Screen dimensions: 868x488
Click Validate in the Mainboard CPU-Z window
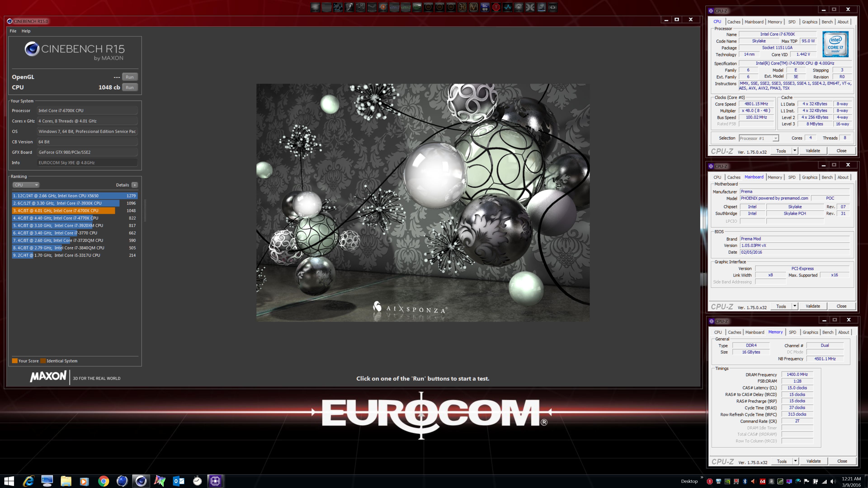coord(813,306)
